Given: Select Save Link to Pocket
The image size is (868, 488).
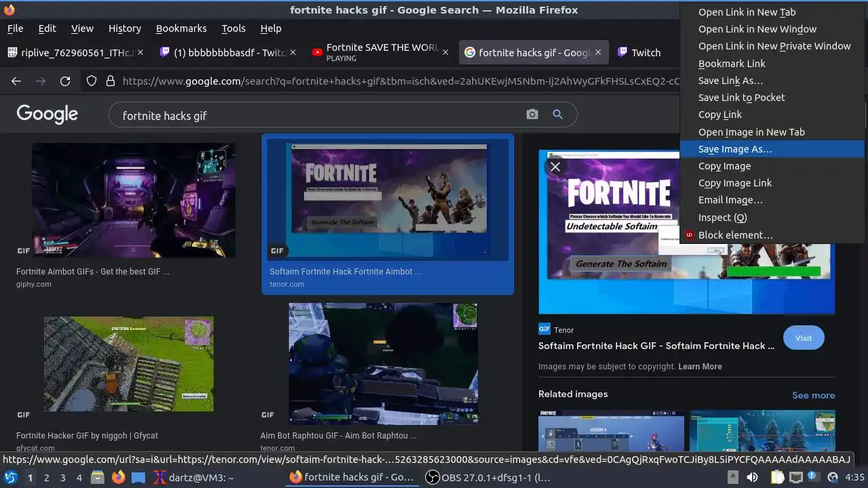Looking at the screenshot, I should coord(772,98).
